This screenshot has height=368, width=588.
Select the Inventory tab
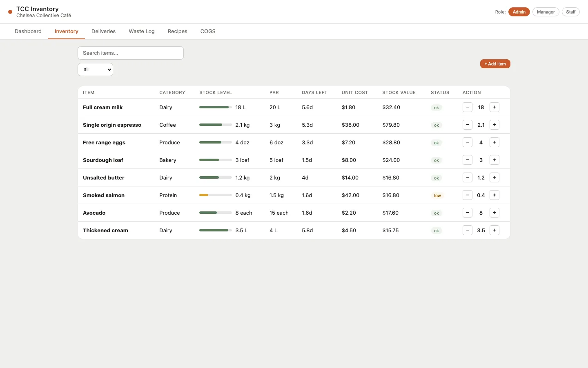(x=67, y=31)
